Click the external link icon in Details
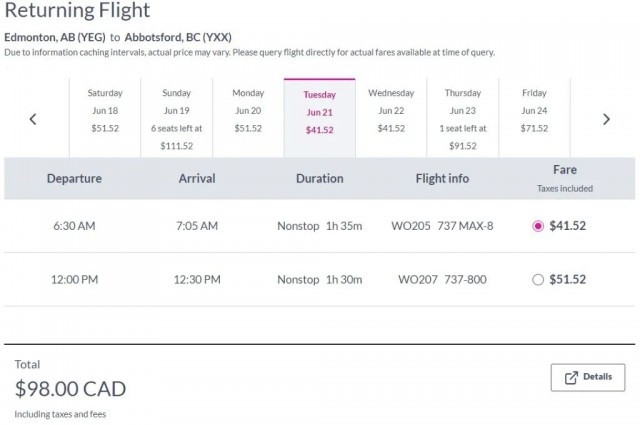640x425 pixels. 572,377
